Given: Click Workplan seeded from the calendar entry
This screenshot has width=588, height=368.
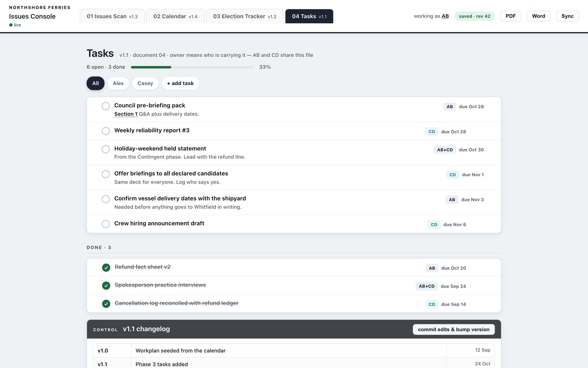Looking at the screenshot, I should click(x=180, y=351).
